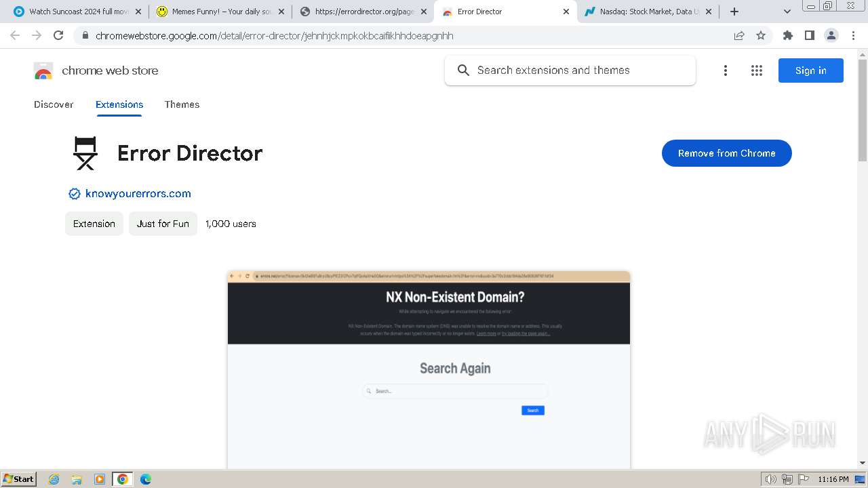Click the network tray icon
868x488 pixels.
click(x=787, y=479)
